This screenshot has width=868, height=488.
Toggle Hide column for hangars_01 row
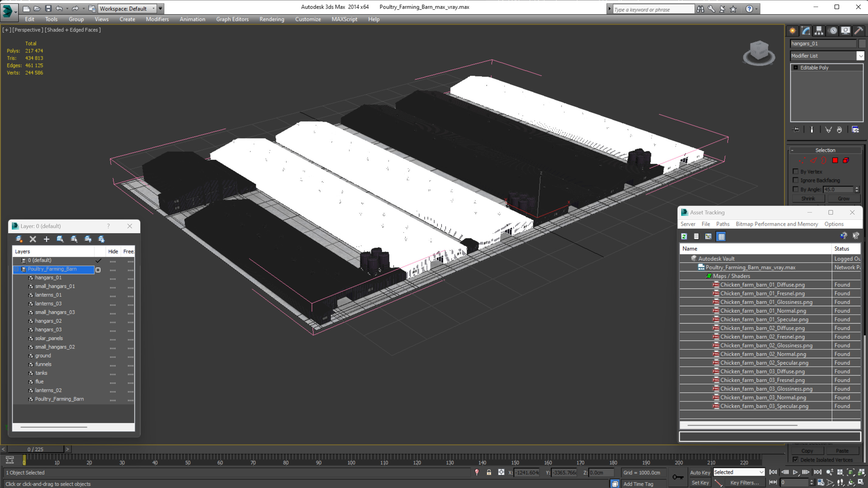coord(113,279)
